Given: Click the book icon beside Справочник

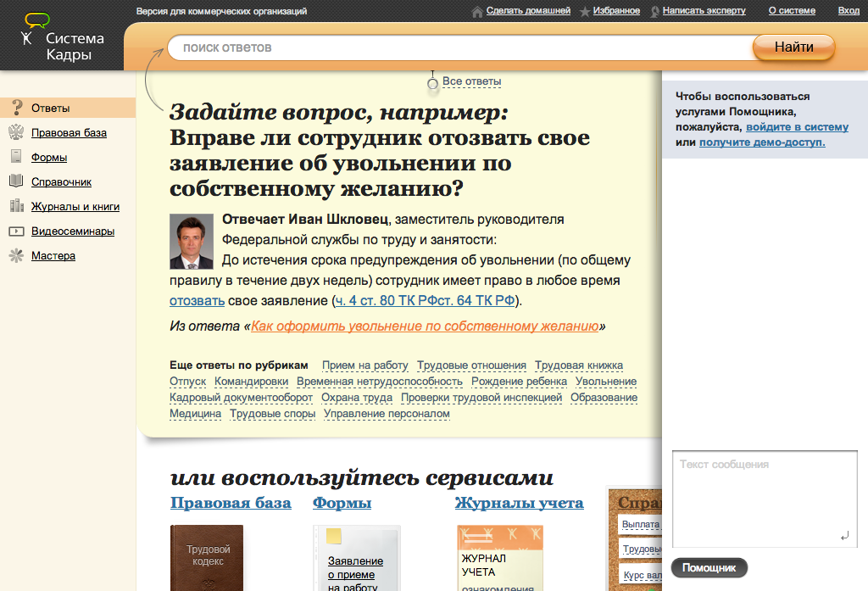Looking at the screenshot, I should tap(16, 181).
